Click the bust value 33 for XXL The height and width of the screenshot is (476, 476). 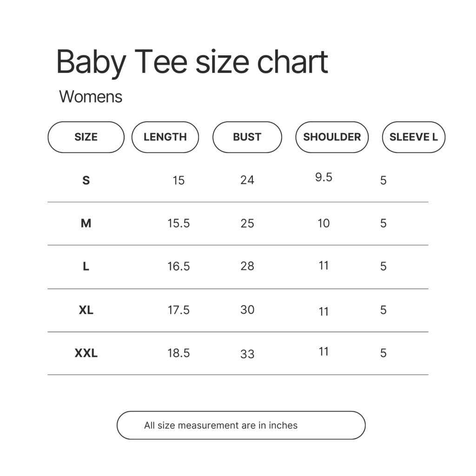[247, 354]
